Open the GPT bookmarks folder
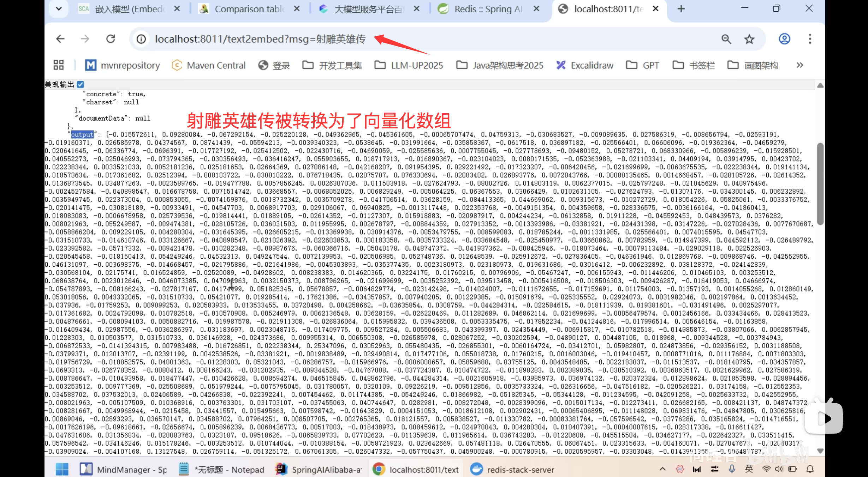This screenshot has width=868, height=477. 642,65
